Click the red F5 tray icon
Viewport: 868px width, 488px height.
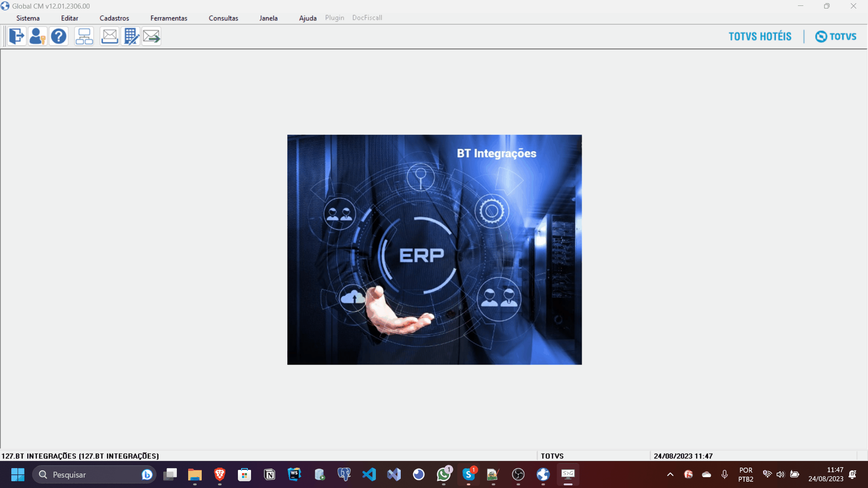click(688, 474)
